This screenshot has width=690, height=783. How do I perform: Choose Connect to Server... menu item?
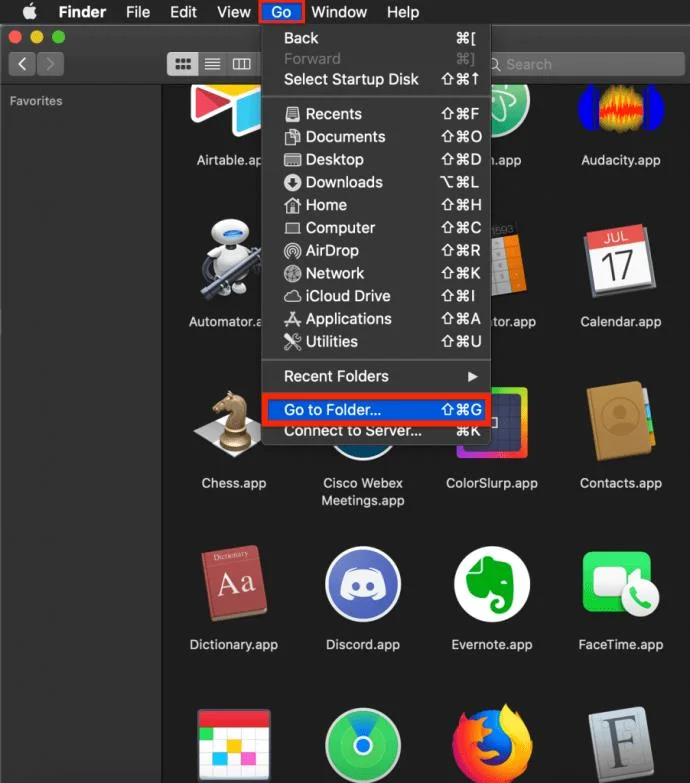click(376, 431)
